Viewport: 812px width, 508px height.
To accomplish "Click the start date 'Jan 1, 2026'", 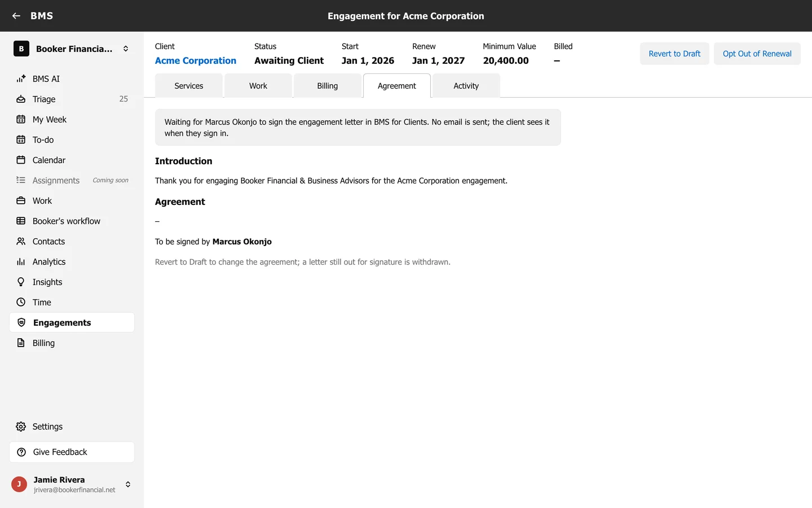I will [368, 60].
